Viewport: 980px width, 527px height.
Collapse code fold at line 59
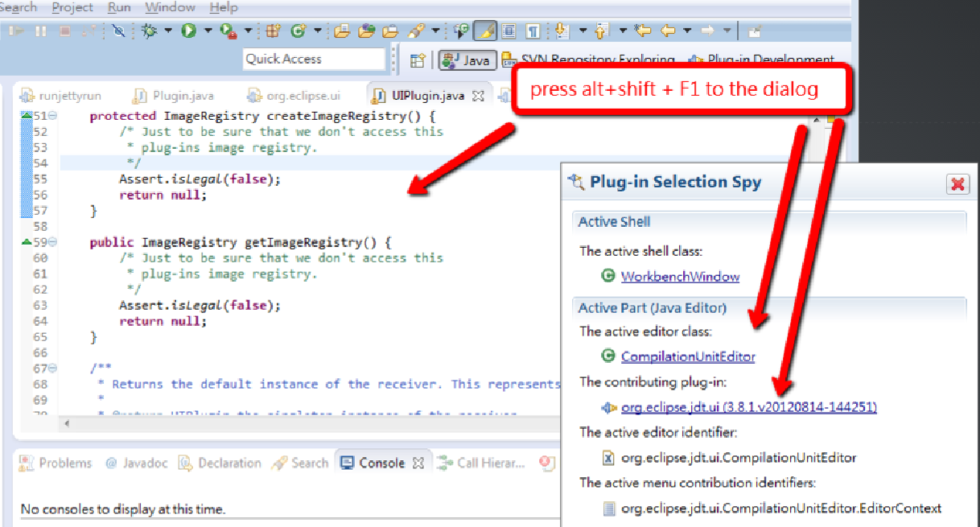click(52, 242)
